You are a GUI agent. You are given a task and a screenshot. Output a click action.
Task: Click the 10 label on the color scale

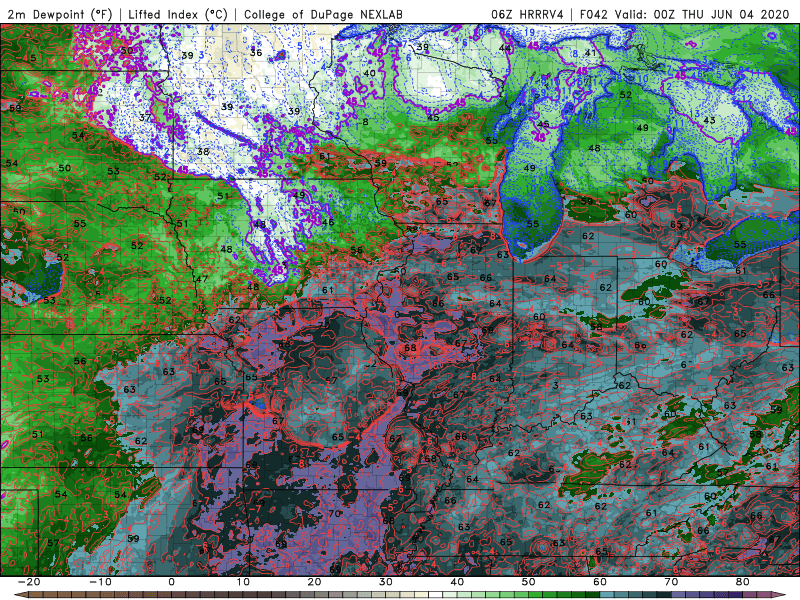coord(243,582)
